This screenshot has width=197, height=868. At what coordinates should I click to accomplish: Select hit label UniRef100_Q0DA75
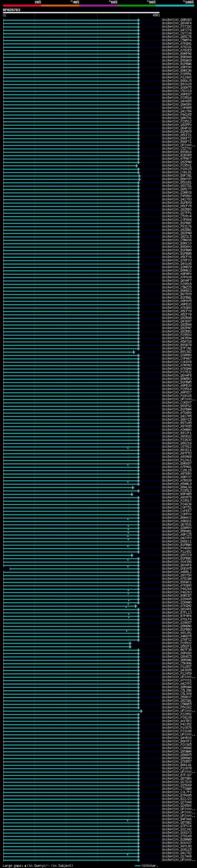[177, 88]
